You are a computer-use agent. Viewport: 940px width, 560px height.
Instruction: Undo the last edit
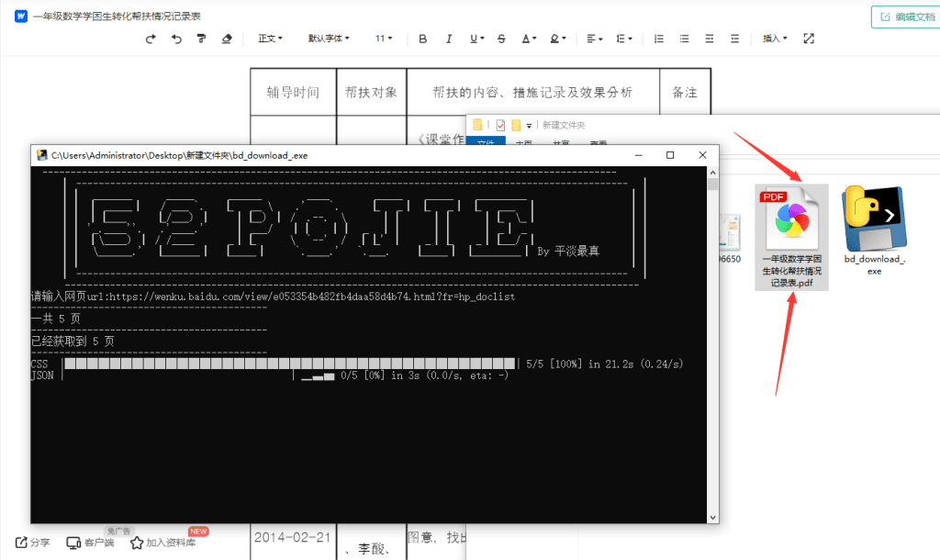pos(177,39)
